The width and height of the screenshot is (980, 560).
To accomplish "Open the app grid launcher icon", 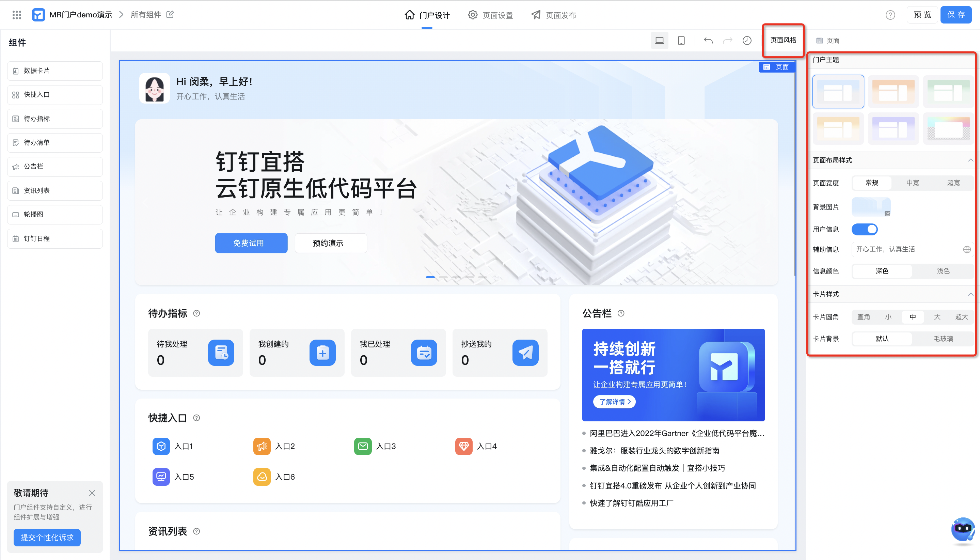I will (x=17, y=15).
